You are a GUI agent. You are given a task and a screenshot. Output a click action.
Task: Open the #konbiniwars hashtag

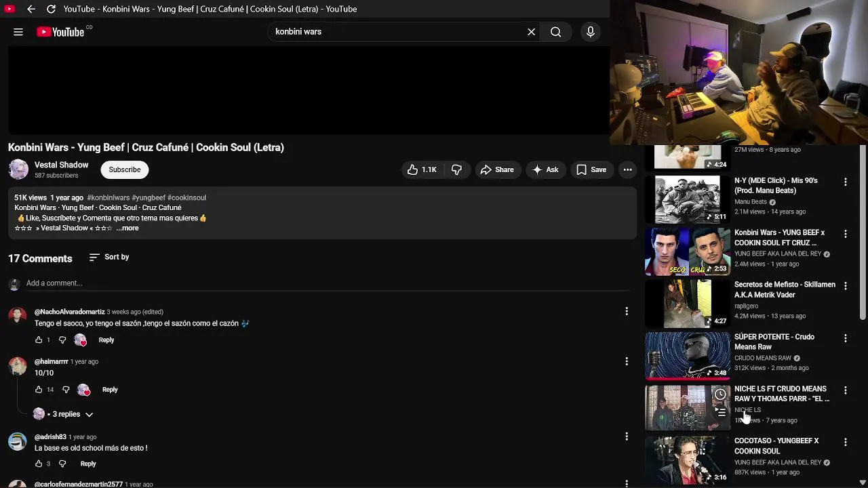tap(108, 198)
